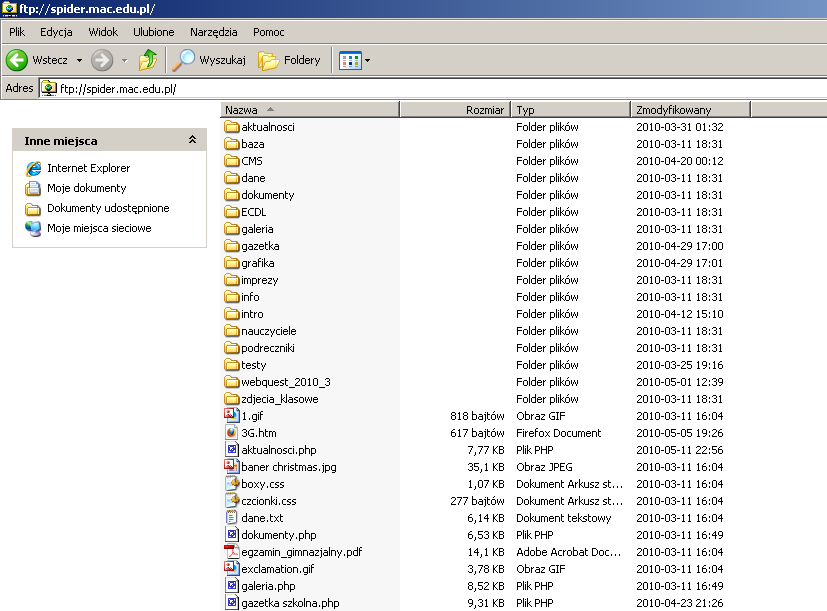
Task: Click the Views grid icon
Action: click(x=350, y=61)
